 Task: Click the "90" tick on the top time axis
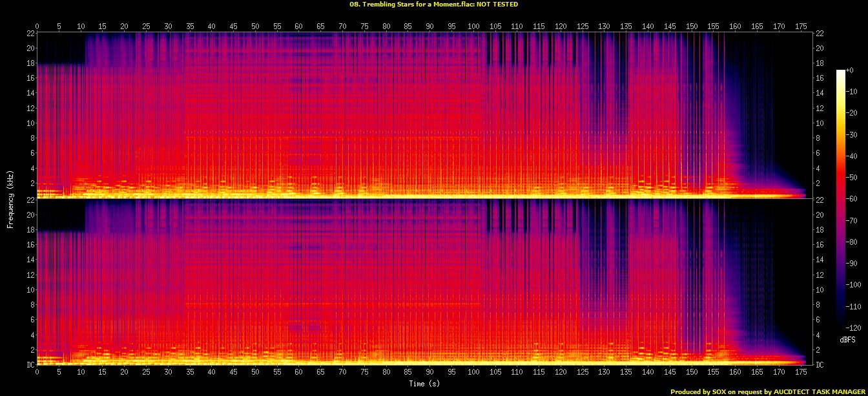tap(429, 26)
